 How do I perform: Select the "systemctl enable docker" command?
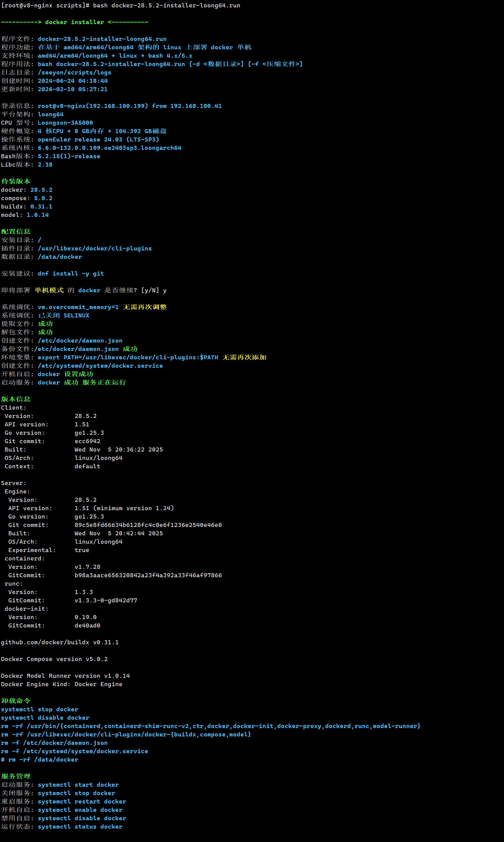(x=80, y=810)
